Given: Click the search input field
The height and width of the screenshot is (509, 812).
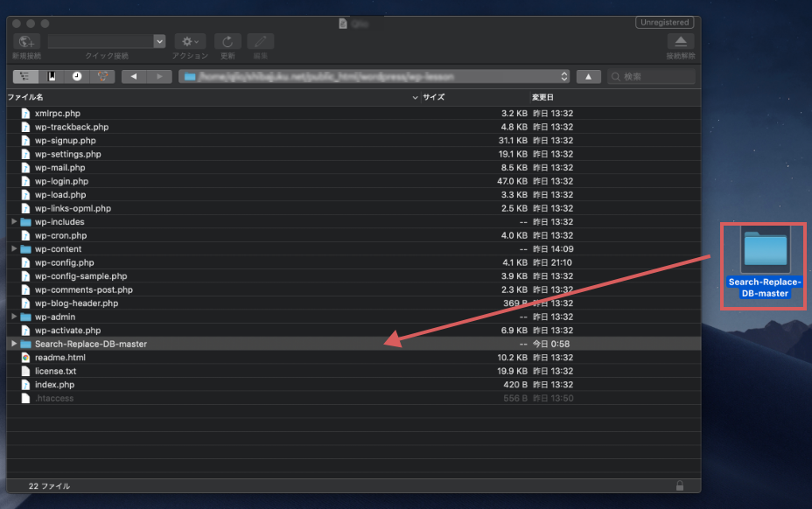Looking at the screenshot, I should tap(656, 77).
